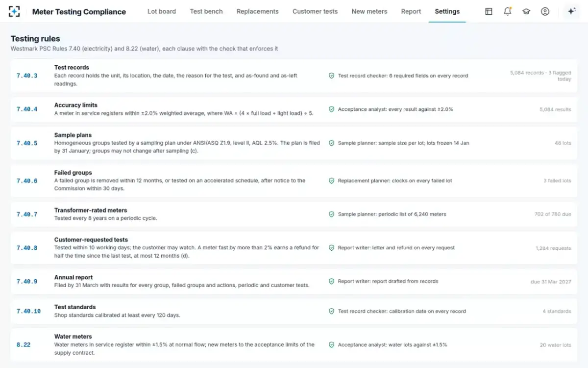Click the '5,084 results' count
This screenshot has height=368, width=588.
click(x=555, y=109)
